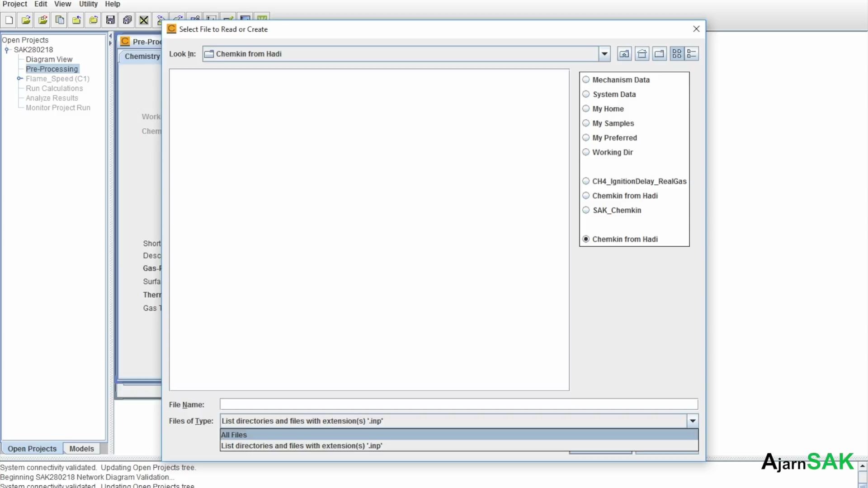Viewport: 868px width, 488px height.
Task: Click the File Name input field
Action: pyautogui.click(x=458, y=404)
